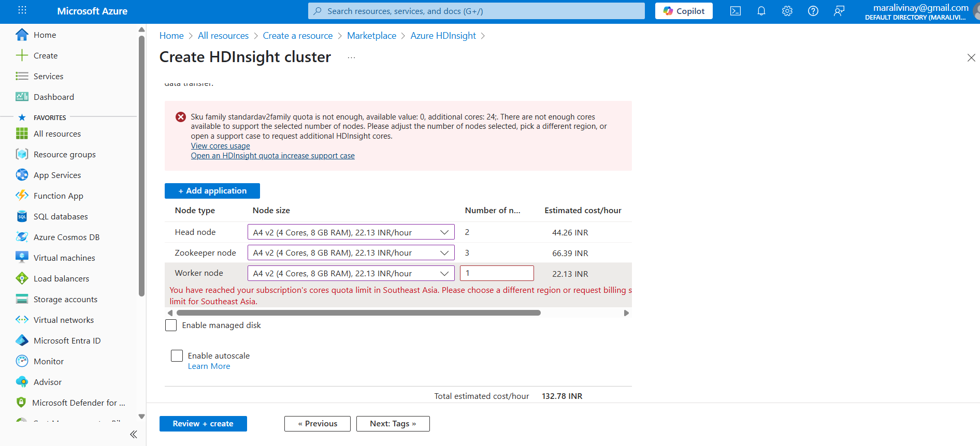Screen dimensions: 980x446
Task: Open the Virtual networks icon
Action: click(x=22, y=320)
